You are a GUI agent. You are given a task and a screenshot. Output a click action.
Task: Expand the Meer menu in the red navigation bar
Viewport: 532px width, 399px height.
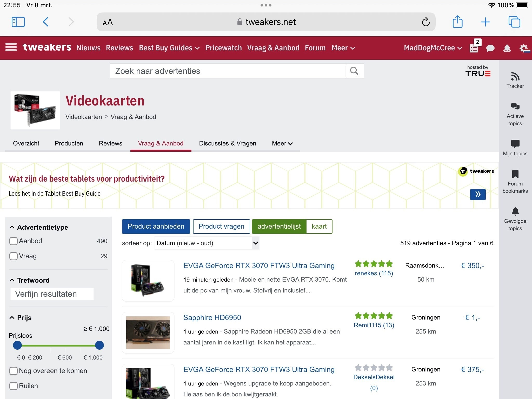(x=343, y=48)
